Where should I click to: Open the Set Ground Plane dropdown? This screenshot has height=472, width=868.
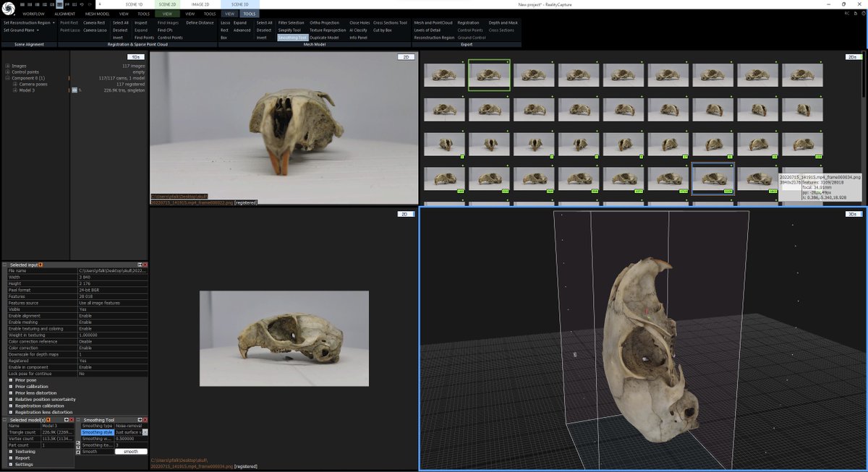[21, 30]
